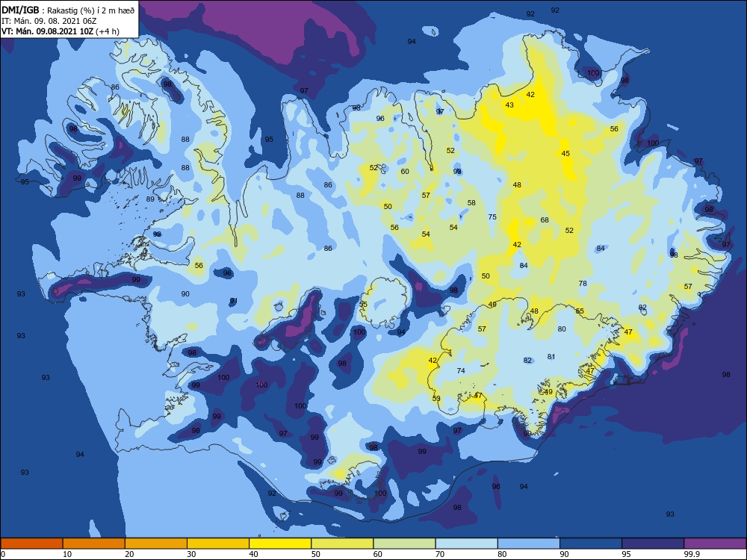Screen dimensions: 747x560
Task: Click the humidity value 43 on the map
Action: tap(509, 105)
